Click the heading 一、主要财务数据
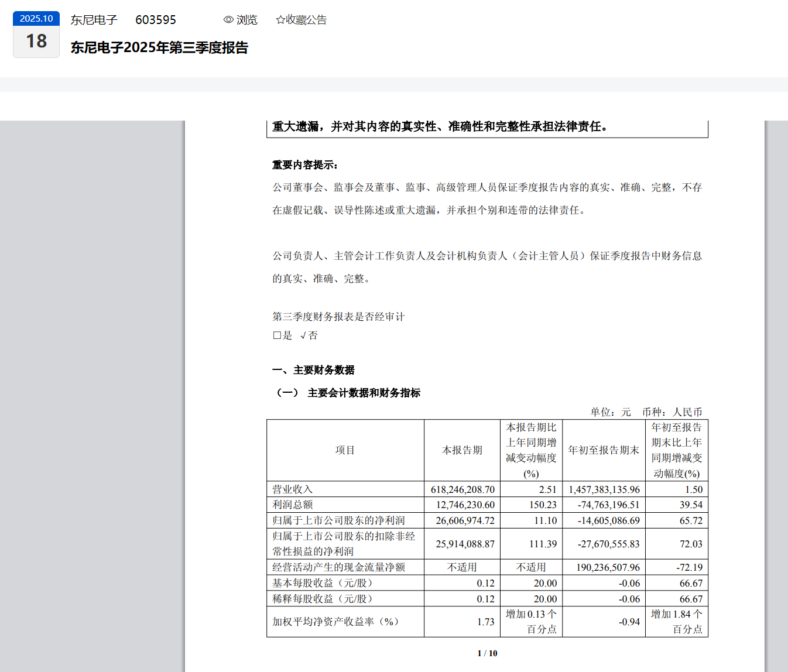This screenshot has width=788, height=672. 313,370
